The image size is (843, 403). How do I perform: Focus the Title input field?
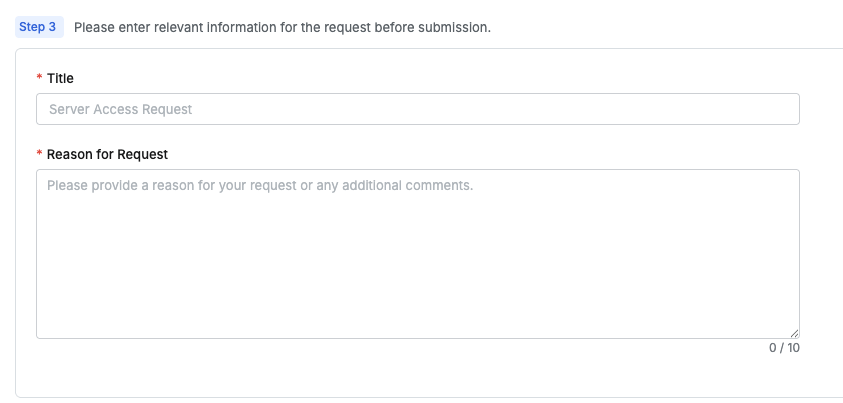coord(417,109)
